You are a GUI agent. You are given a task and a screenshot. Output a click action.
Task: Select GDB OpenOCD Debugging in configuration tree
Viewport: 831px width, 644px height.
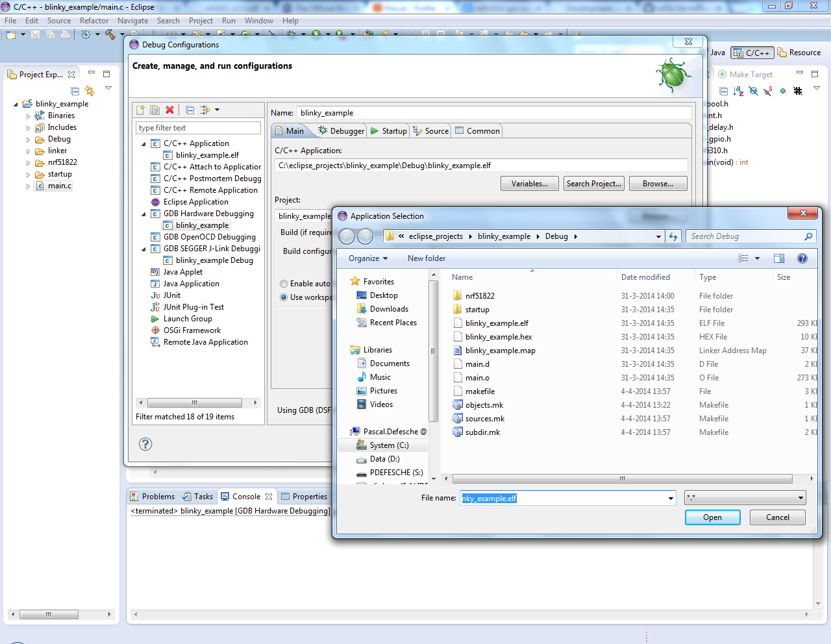coord(209,237)
